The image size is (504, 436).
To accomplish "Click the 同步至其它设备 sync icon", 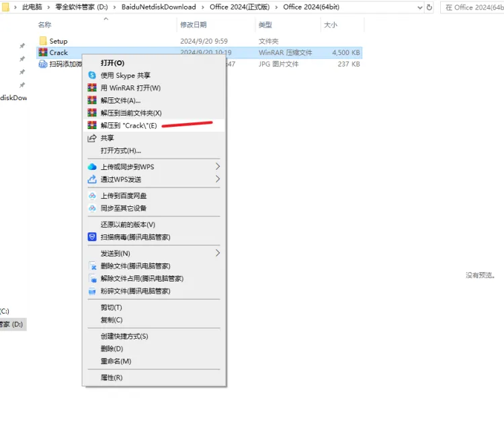I will point(93,208).
